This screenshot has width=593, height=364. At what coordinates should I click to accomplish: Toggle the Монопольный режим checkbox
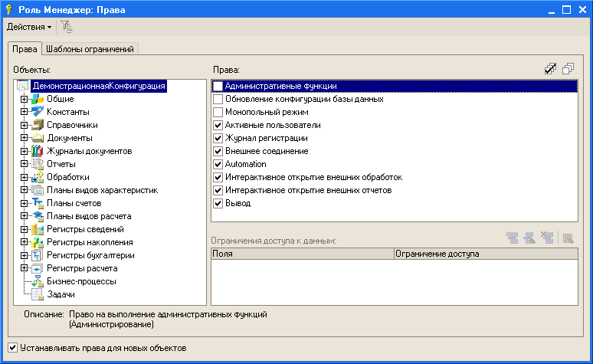(x=218, y=112)
